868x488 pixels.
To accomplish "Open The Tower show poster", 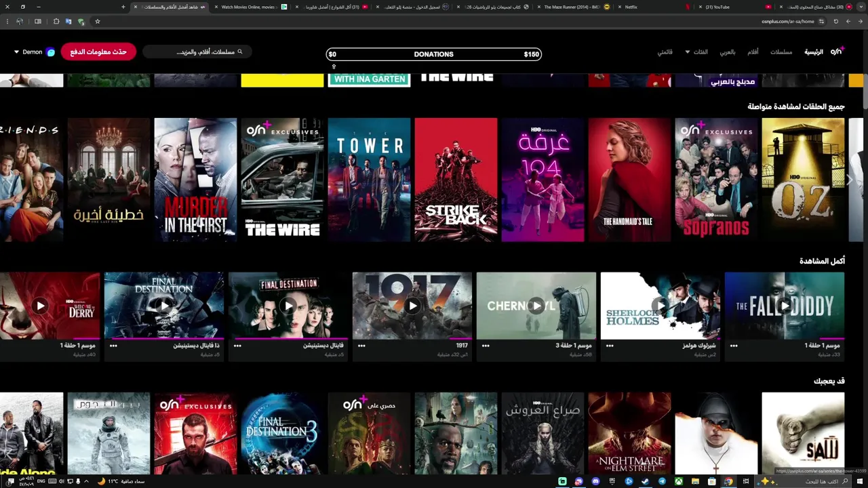I will (x=369, y=180).
